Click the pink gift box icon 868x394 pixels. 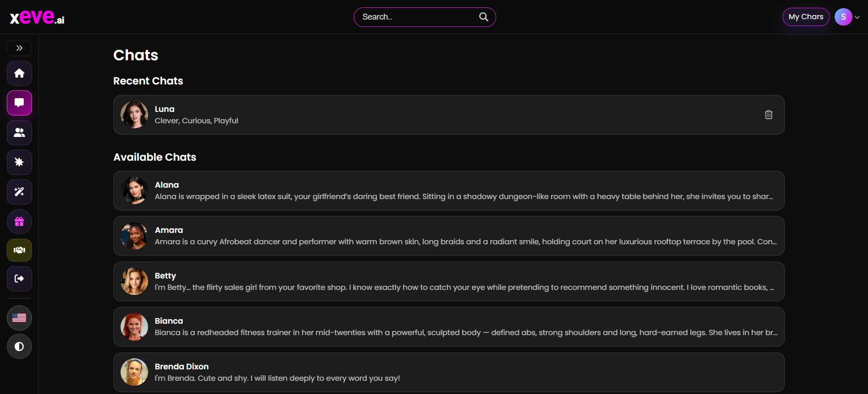click(x=19, y=221)
